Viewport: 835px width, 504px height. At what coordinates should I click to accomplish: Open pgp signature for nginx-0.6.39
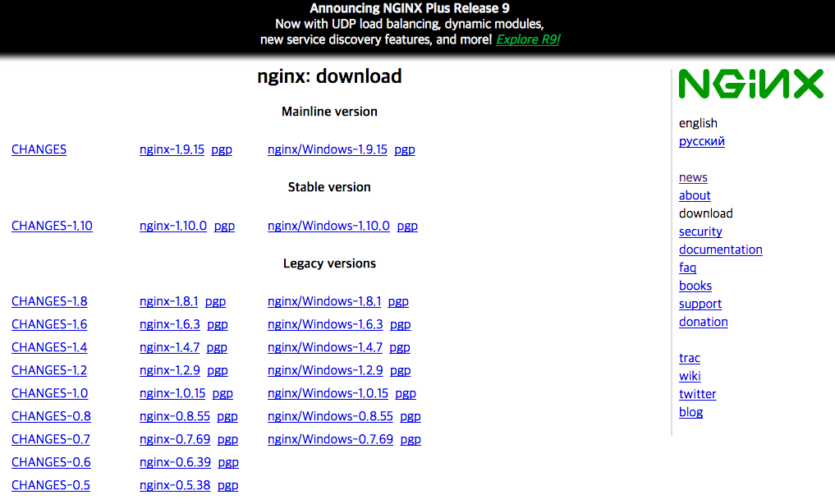pyautogui.click(x=228, y=462)
